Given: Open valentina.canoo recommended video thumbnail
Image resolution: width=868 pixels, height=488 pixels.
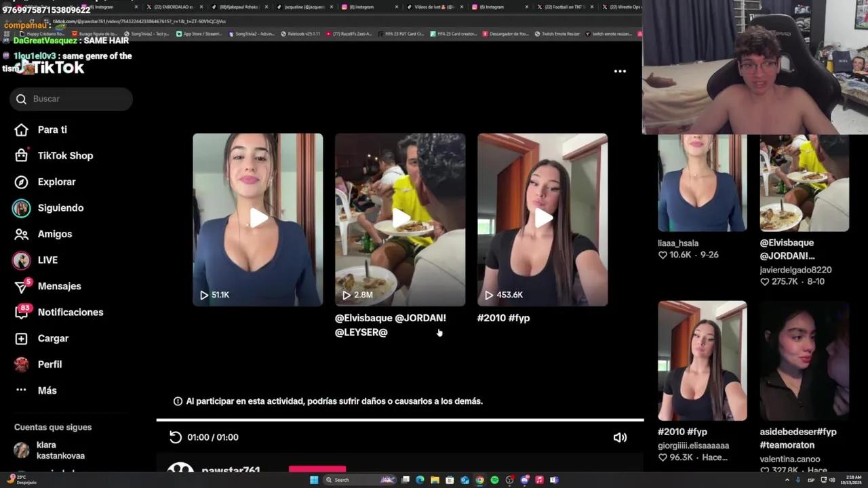Looking at the screenshot, I should 804,361.
